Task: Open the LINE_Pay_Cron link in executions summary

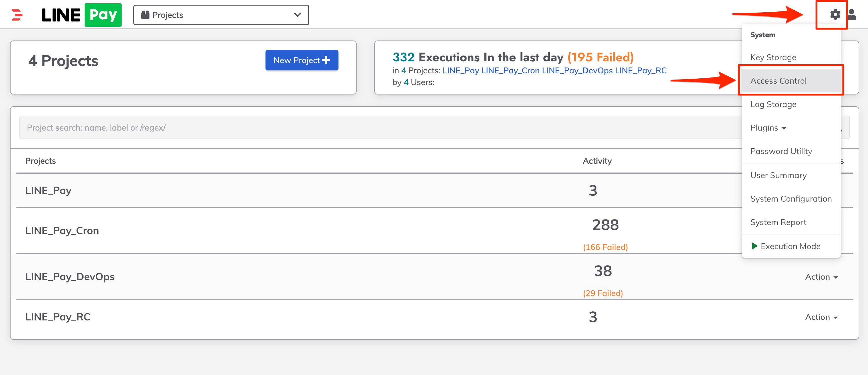Action: (510, 70)
